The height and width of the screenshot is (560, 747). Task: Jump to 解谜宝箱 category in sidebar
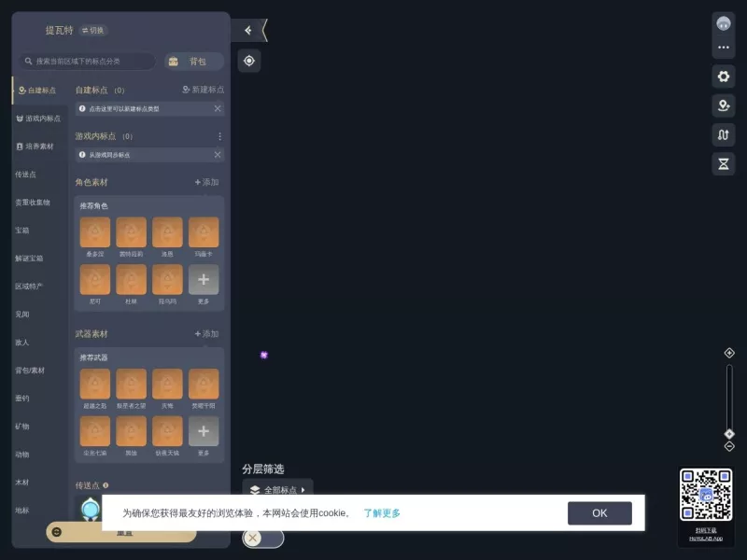tap(29, 259)
